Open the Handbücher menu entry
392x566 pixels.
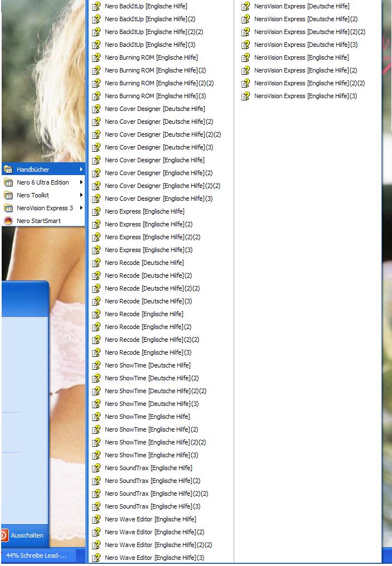pos(43,170)
